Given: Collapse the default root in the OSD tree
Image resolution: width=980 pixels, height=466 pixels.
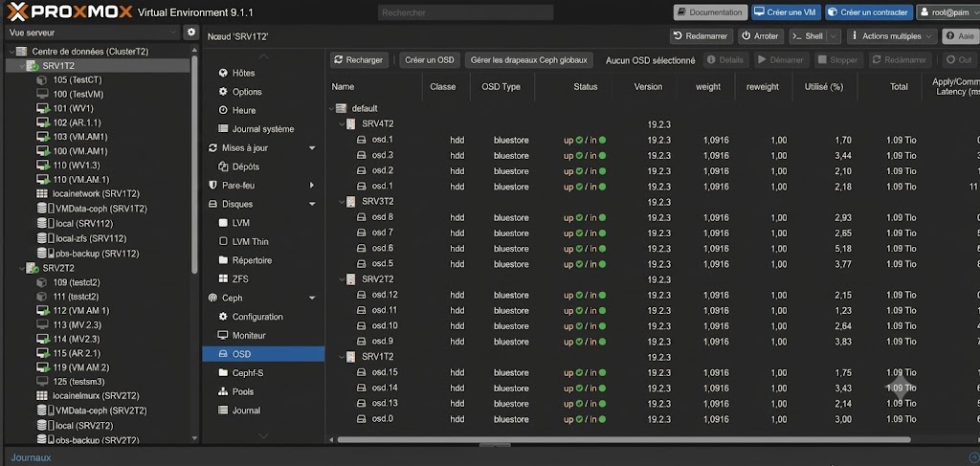Looking at the screenshot, I should tap(331, 109).
